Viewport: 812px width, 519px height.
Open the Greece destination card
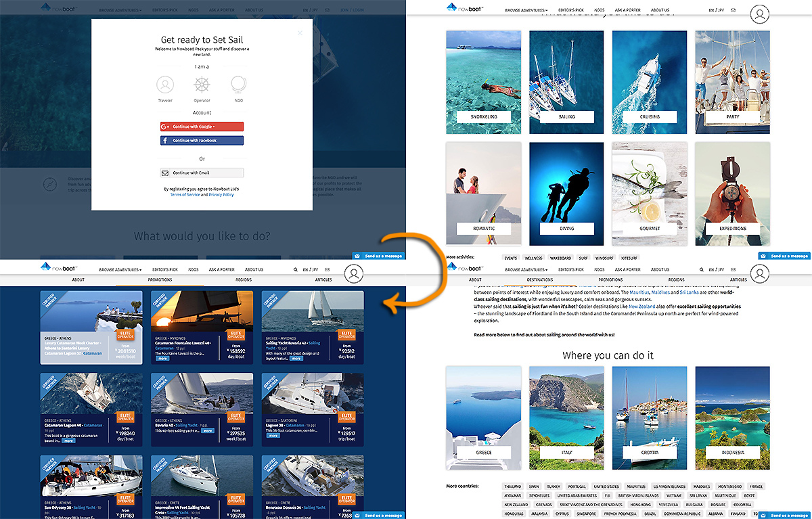tap(484, 418)
